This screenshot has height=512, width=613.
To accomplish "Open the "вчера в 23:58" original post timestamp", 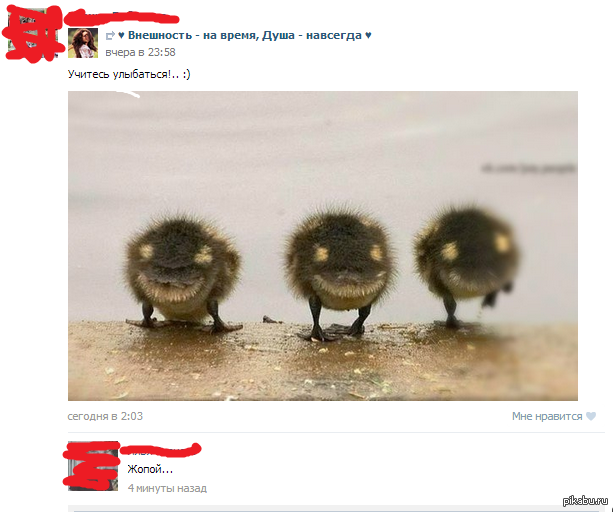I will point(140,52).
